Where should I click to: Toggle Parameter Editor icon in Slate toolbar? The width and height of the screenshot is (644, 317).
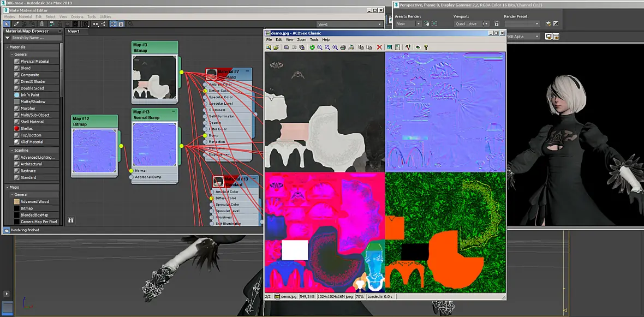(121, 24)
